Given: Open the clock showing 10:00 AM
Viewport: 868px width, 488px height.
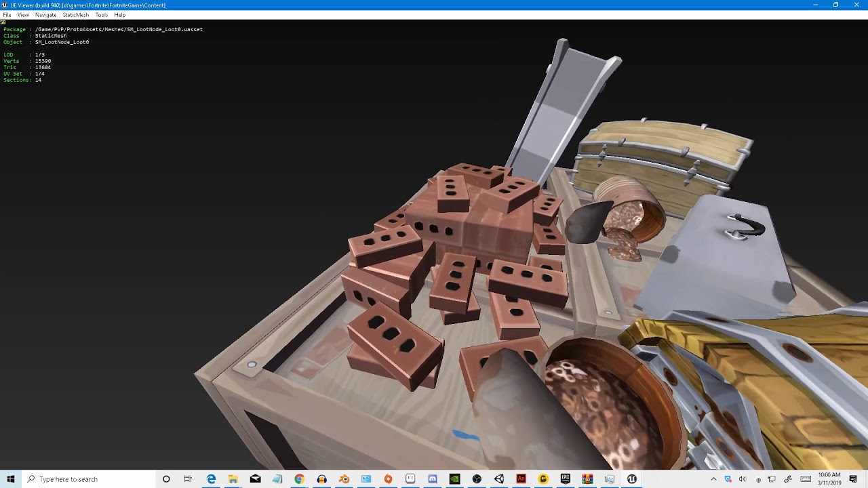Looking at the screenshot, I should click(829, 479).
